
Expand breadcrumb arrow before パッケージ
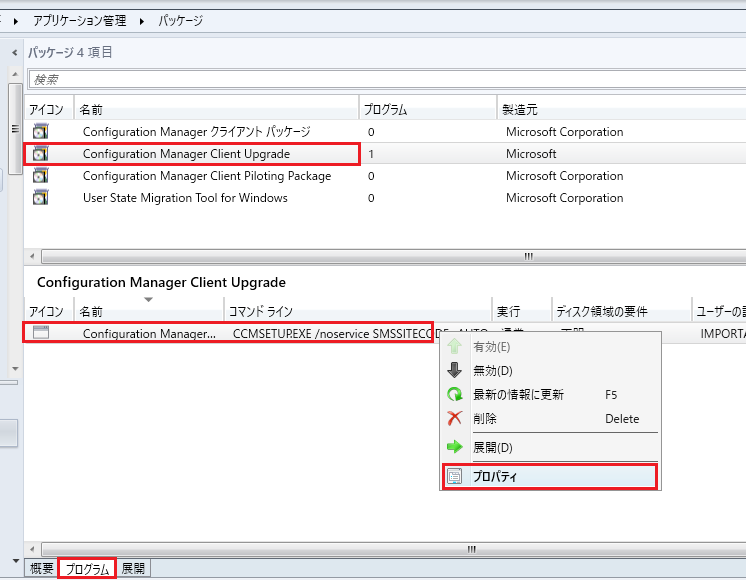(142, 21)
